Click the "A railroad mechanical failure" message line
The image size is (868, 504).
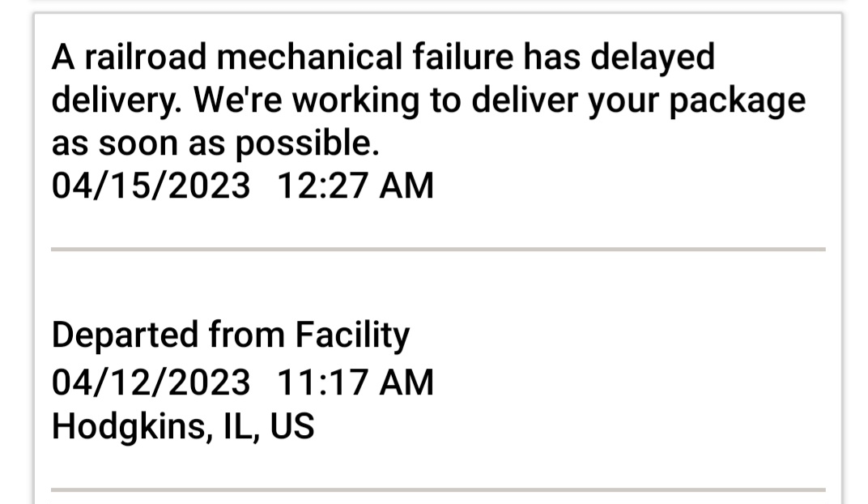click(383, 58)
